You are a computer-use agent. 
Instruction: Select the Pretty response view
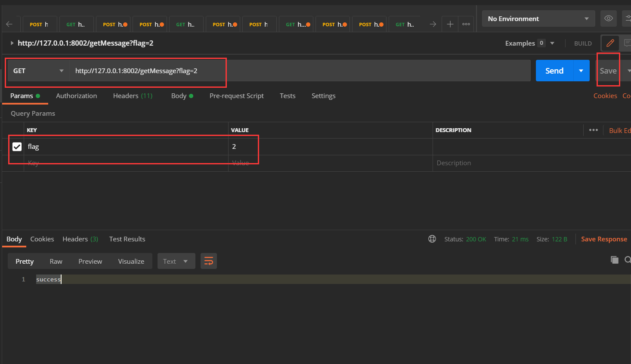[25, 261]
